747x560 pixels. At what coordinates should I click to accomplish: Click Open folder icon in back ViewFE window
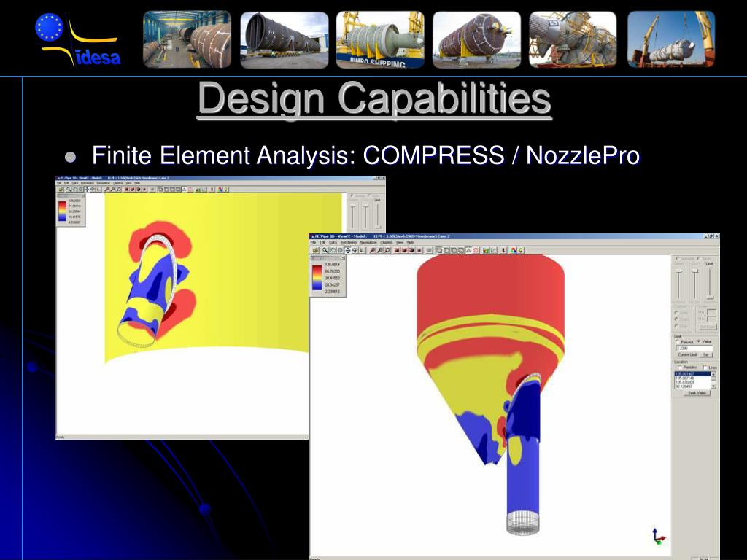click(61, 189)
